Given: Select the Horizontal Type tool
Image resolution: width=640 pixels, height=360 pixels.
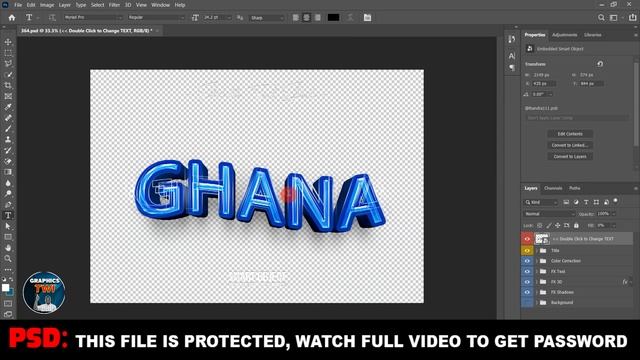Looking at the screenshot, I should [8, 215].
